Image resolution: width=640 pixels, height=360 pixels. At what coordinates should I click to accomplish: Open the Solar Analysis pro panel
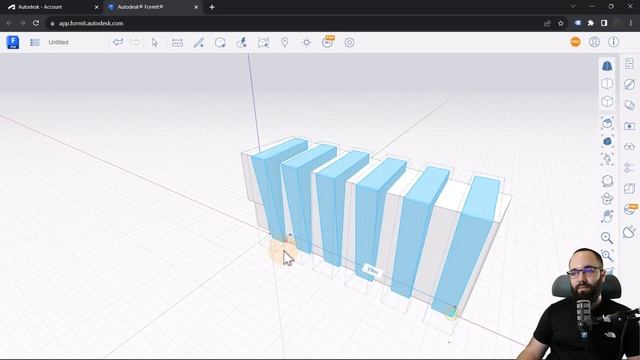[x=630, y=209]
